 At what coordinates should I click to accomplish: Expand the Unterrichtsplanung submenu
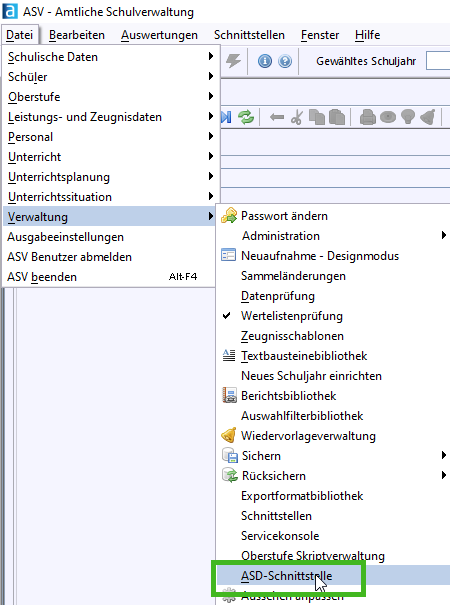click(111, 177)
